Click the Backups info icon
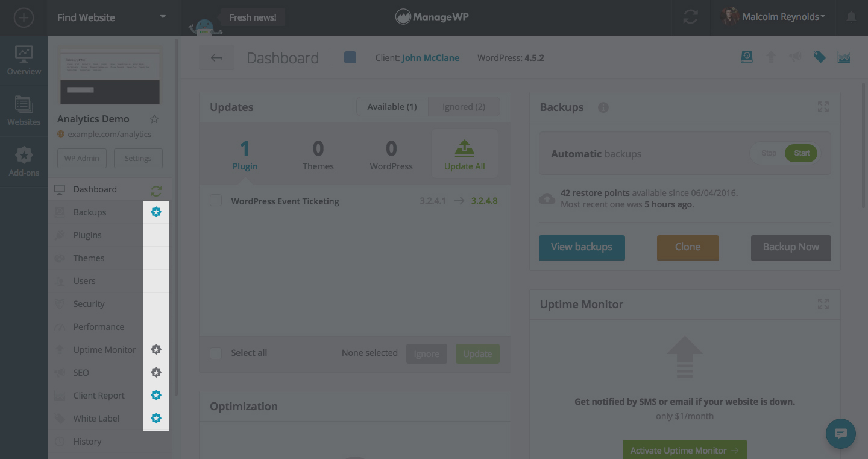The image size is (868, 459). [603, 107]
